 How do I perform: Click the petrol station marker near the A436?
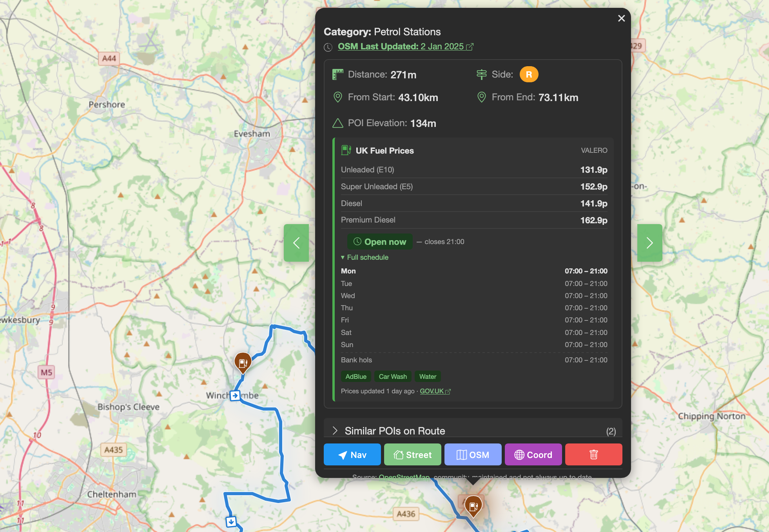click(473, 505)
